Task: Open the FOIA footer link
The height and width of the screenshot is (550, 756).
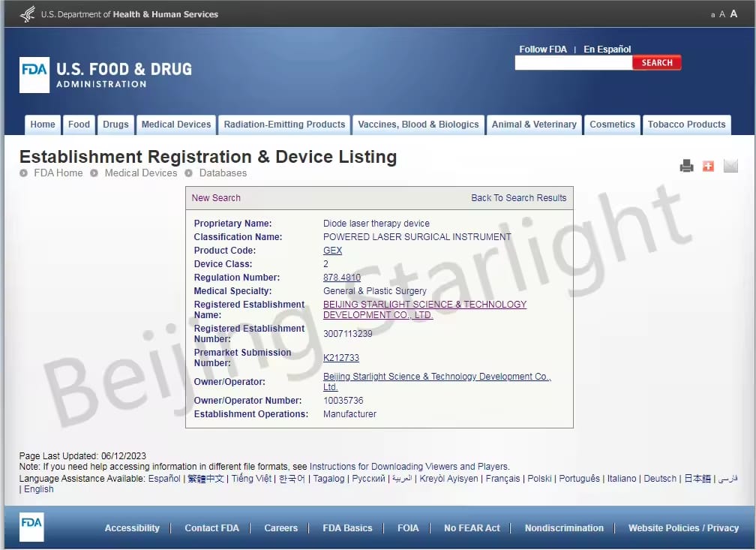Action: (408, 528)
